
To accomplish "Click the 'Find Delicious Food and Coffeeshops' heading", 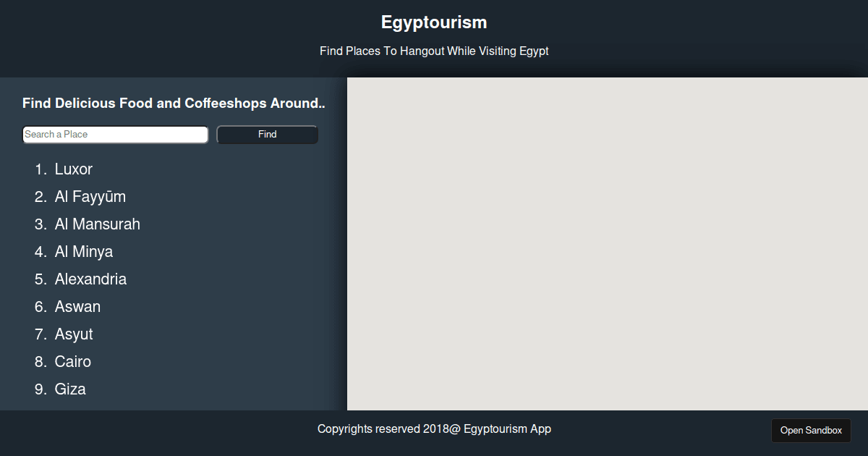I will (x=174, y=104).
